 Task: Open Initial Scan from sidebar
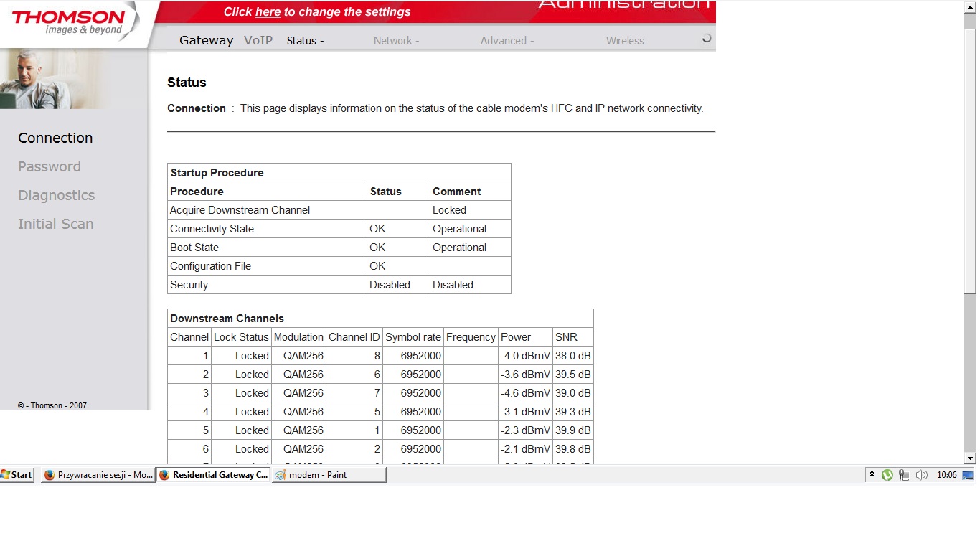coord(56,224)
